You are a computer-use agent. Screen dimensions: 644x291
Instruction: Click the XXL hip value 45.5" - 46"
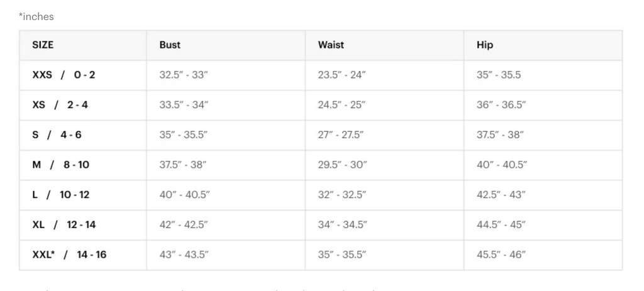pos(501,255)
